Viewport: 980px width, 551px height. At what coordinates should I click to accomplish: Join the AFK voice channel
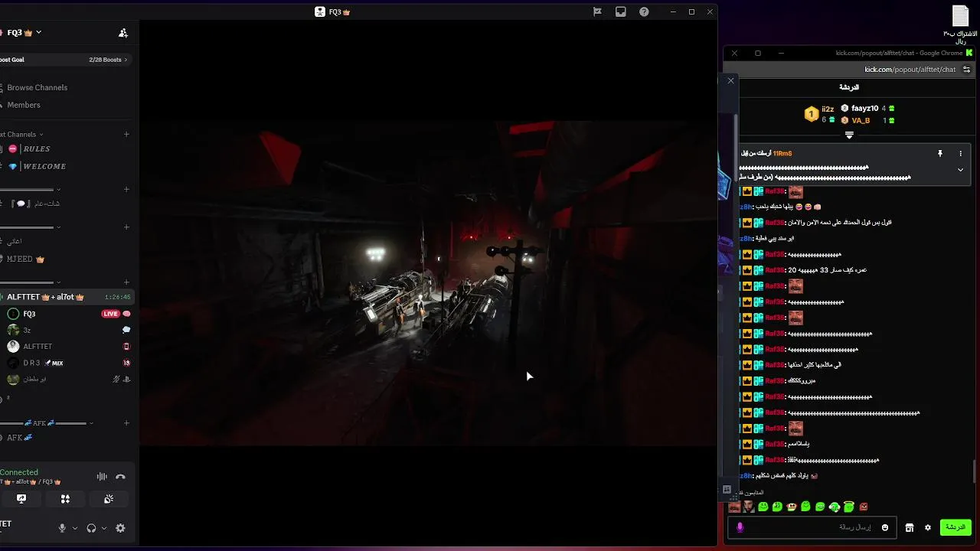coord(20,438)
